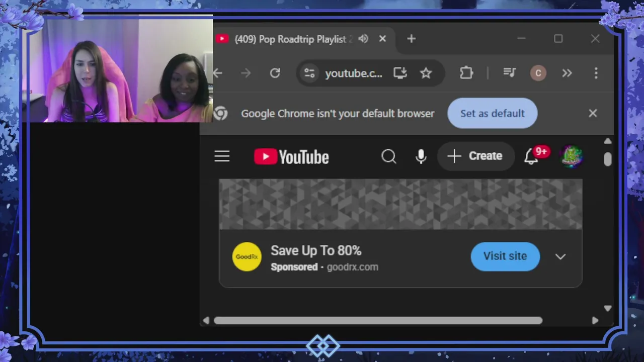The width and height of the screenshot is (644, 362).
Task: Click Set as default button
Action: [492, 113]
